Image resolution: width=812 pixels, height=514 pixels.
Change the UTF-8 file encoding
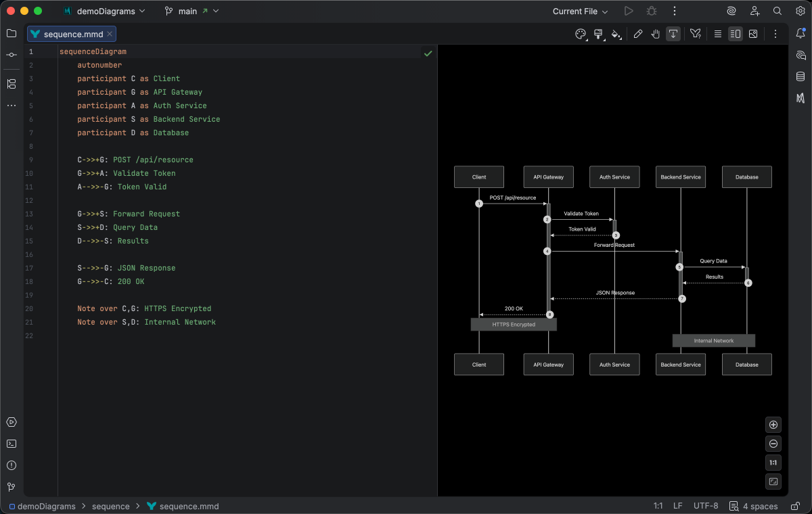point(706,506)
